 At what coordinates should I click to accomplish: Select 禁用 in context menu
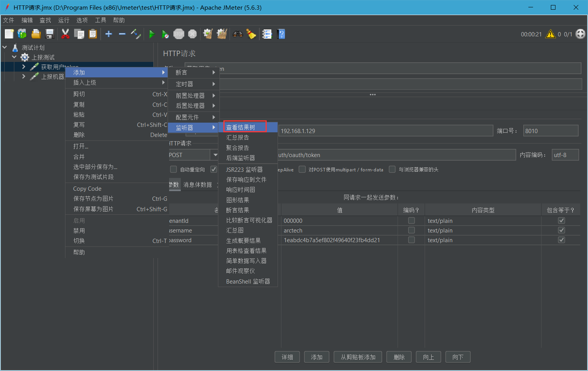pos(117,231)
